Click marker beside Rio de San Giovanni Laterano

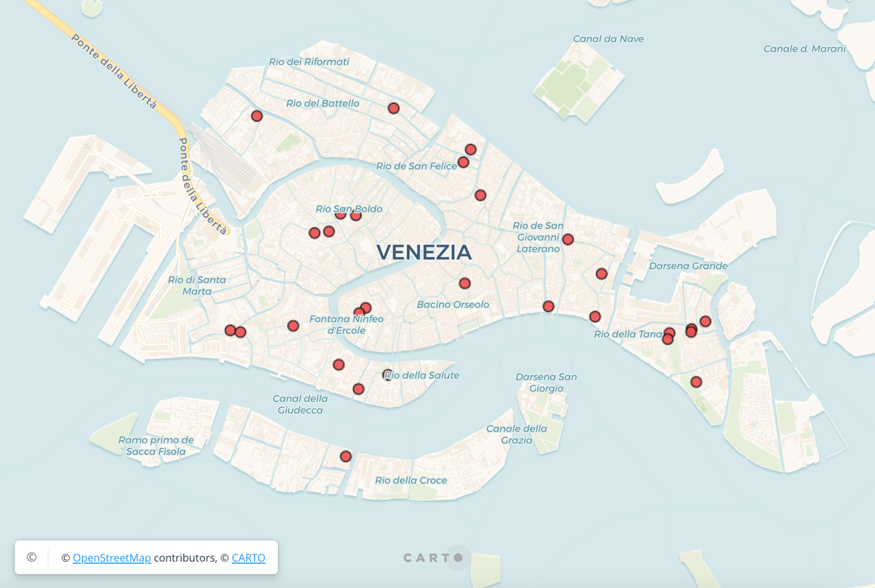(x=568, y=239)
